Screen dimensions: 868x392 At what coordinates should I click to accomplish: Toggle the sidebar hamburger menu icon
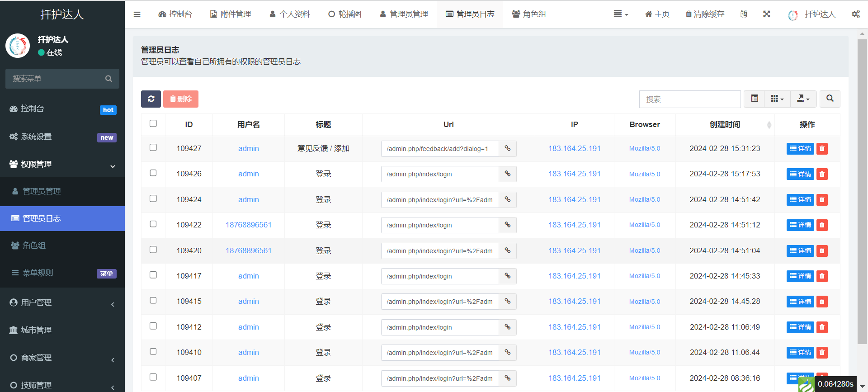(x=137, y=14)
